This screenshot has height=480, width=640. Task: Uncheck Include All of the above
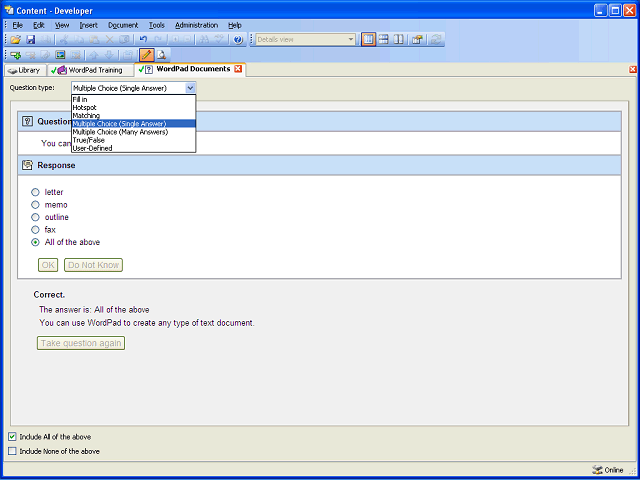(x=12, y=437)
